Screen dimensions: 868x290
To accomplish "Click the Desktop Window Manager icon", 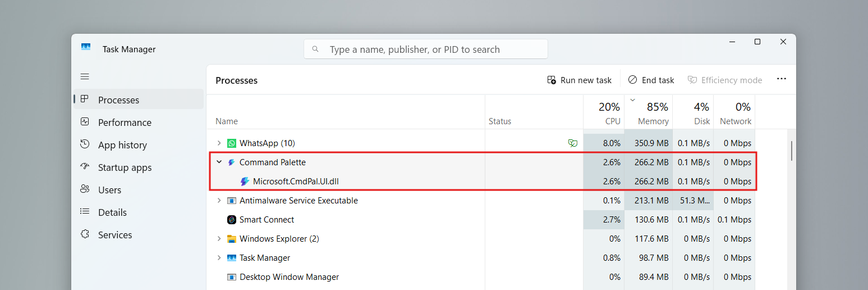I will pos(232,277).
